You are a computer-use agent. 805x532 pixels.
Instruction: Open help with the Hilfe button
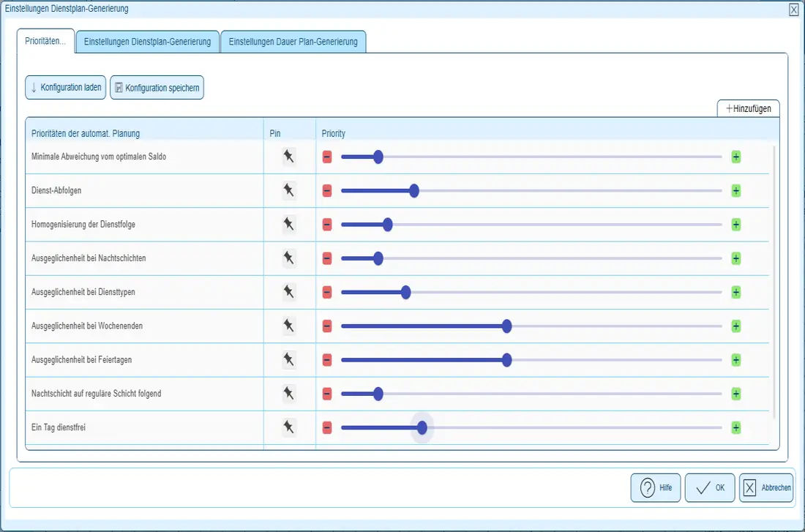coord(656,488)
